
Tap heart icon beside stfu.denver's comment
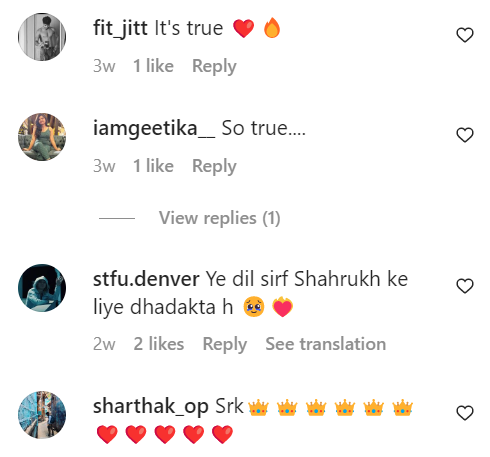point(465,286)
